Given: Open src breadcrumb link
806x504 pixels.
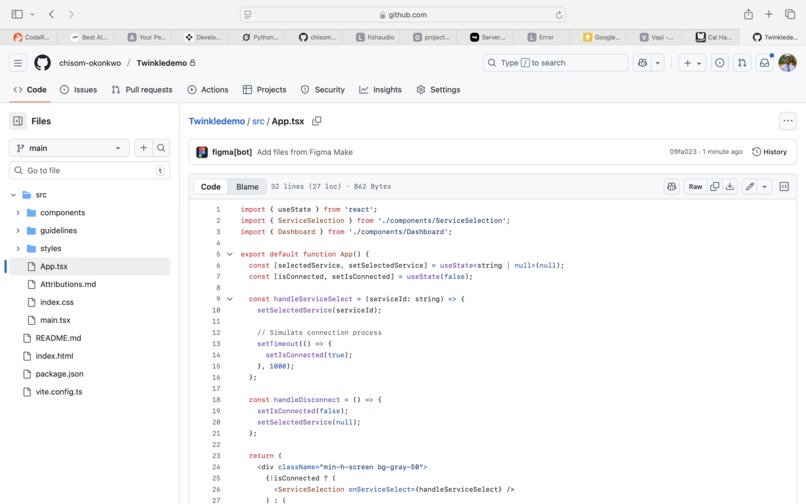Looking at the screenshot, I should pos(258,121).
